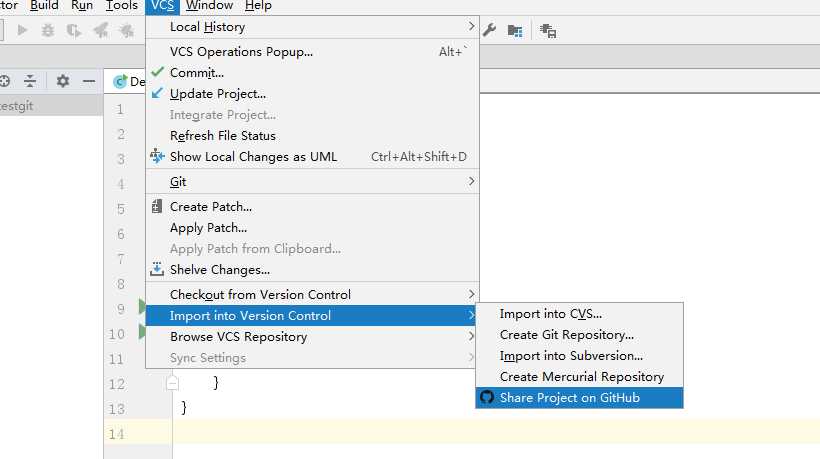Click the Shelve Changes download icon
820x459 pixels.
(156, 269)
